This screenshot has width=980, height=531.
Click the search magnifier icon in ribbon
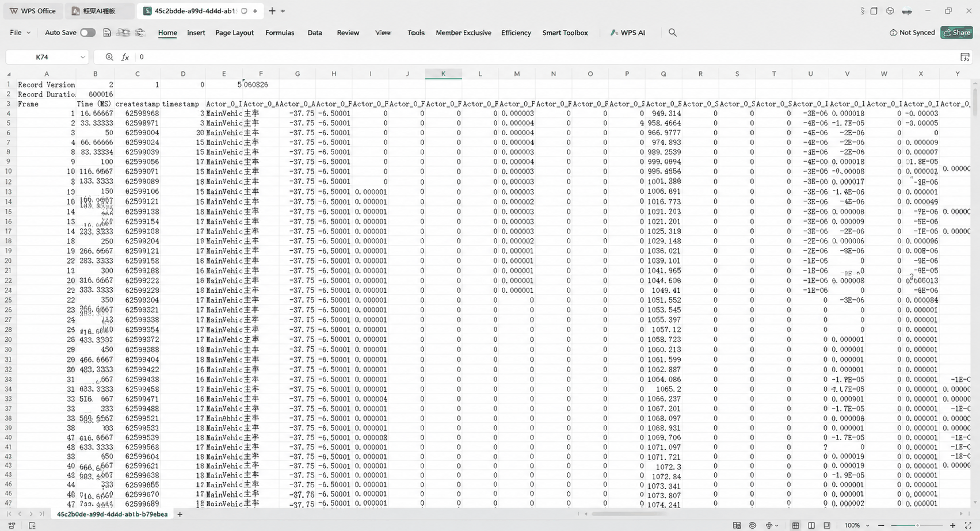(x=672, y=33)
